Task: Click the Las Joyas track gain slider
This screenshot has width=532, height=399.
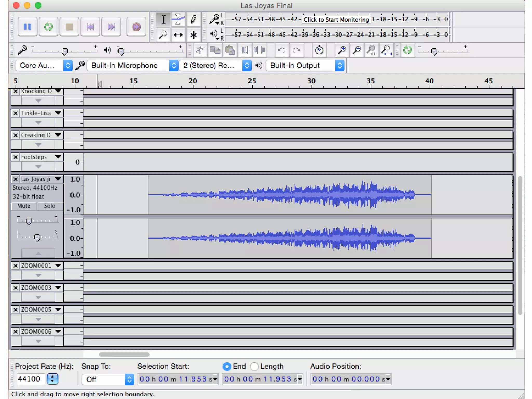Action: 29,221
